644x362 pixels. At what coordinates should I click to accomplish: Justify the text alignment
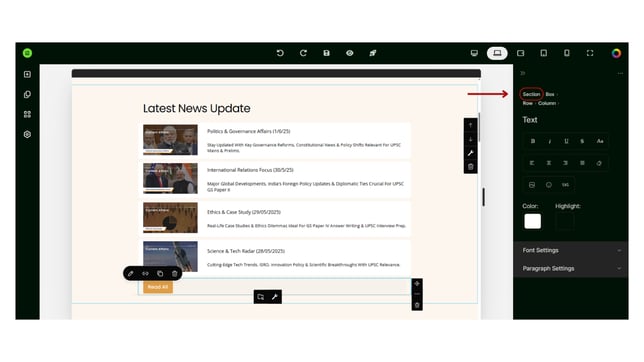[x=582, y=163]
